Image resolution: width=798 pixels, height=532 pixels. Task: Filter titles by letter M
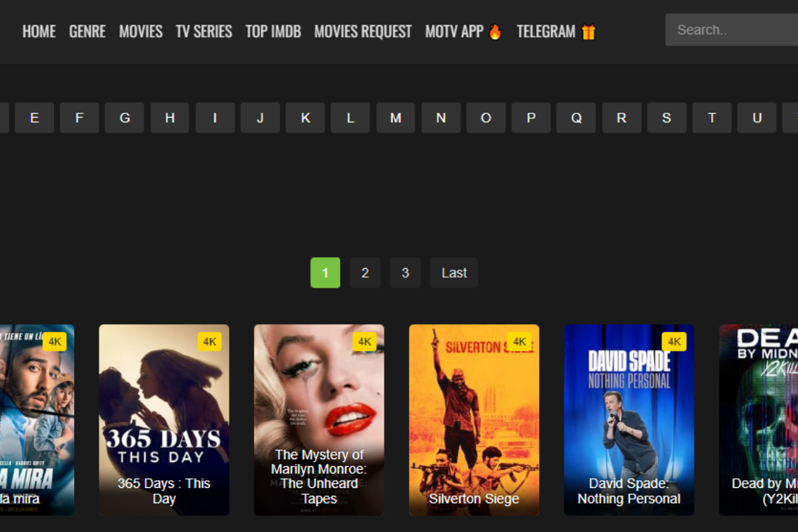(396, 118)
